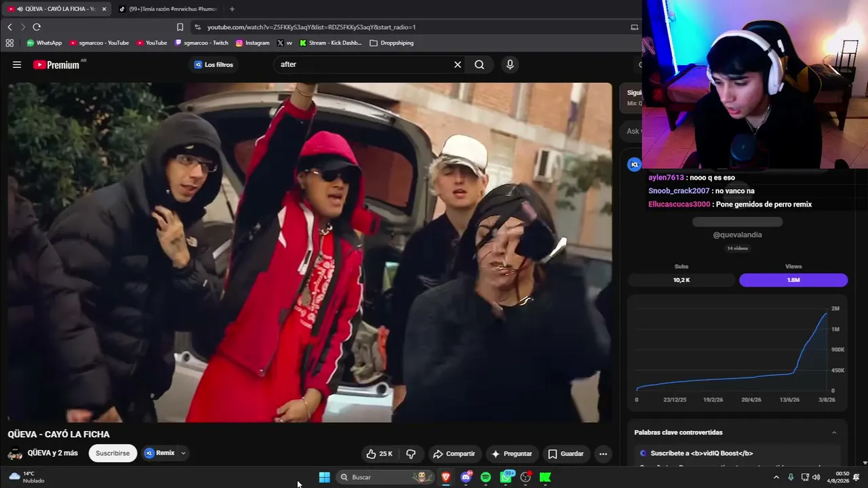Open the site settings icon beside the URL
The height and width of the screenshot is (488, 868).
pyautogui.click(x=197, y=27)
